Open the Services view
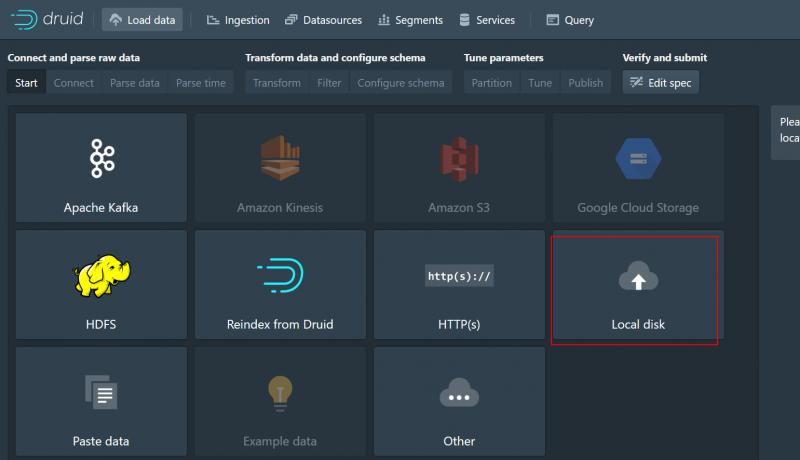This screenshot has height=460, width=800. click(487, 20)
